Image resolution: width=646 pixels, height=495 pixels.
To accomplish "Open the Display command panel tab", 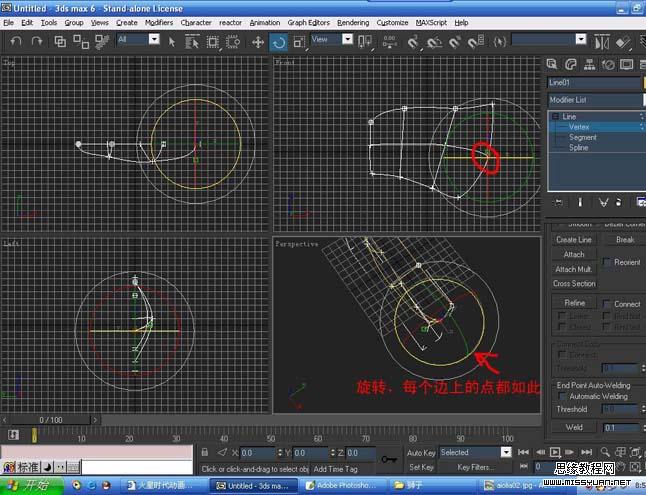I will click(627, 64).
